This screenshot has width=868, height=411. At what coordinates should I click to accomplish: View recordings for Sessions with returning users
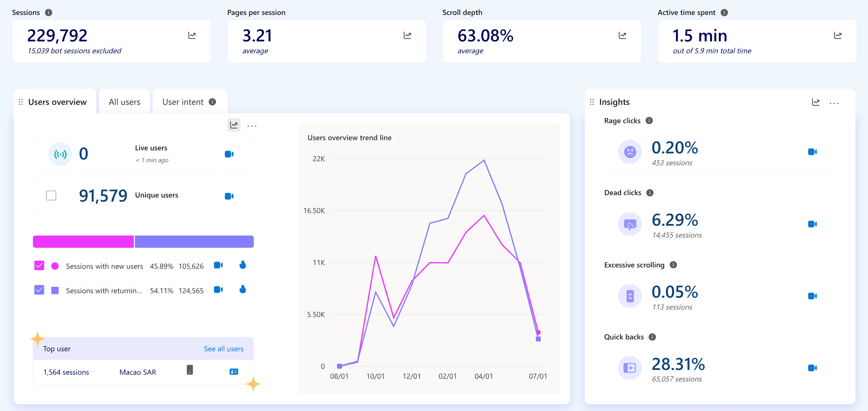(218, 289)
